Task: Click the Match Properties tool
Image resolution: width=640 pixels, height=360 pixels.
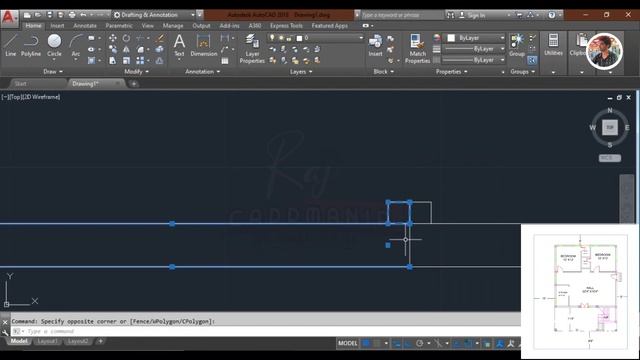Action: 417,49
